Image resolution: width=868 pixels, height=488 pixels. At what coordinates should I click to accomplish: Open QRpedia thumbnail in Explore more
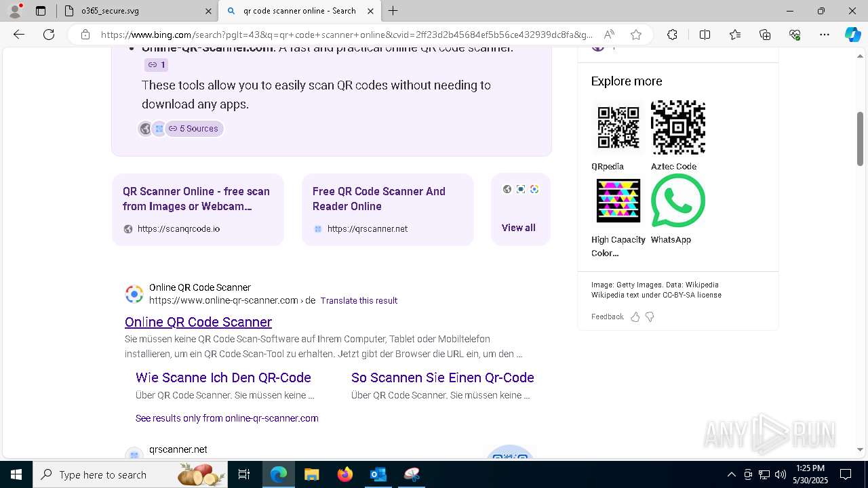pos(618,127)
